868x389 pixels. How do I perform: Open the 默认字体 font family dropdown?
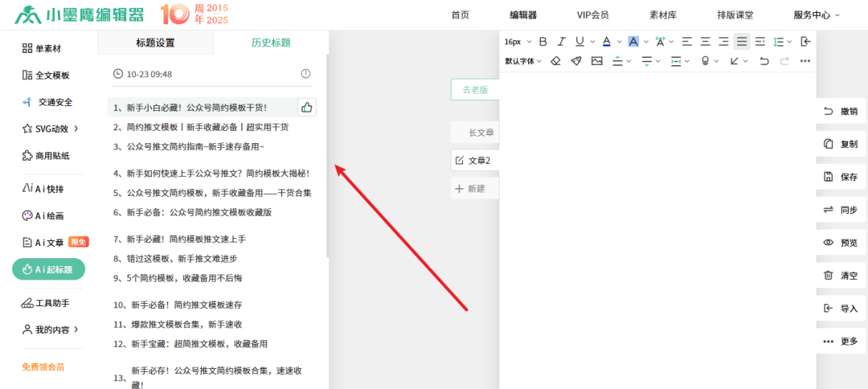point(523,61)
